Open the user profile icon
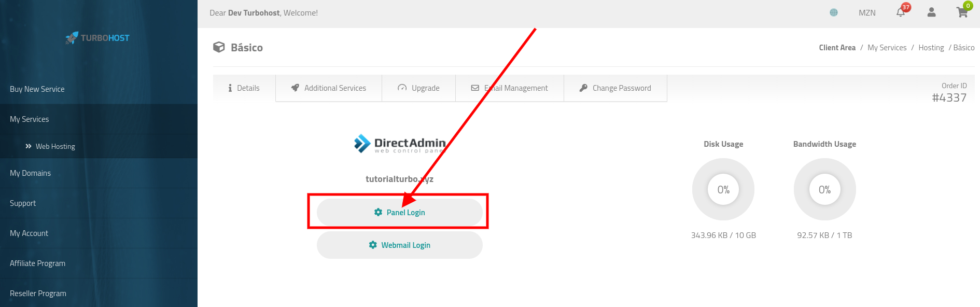 tap(931, 12)
